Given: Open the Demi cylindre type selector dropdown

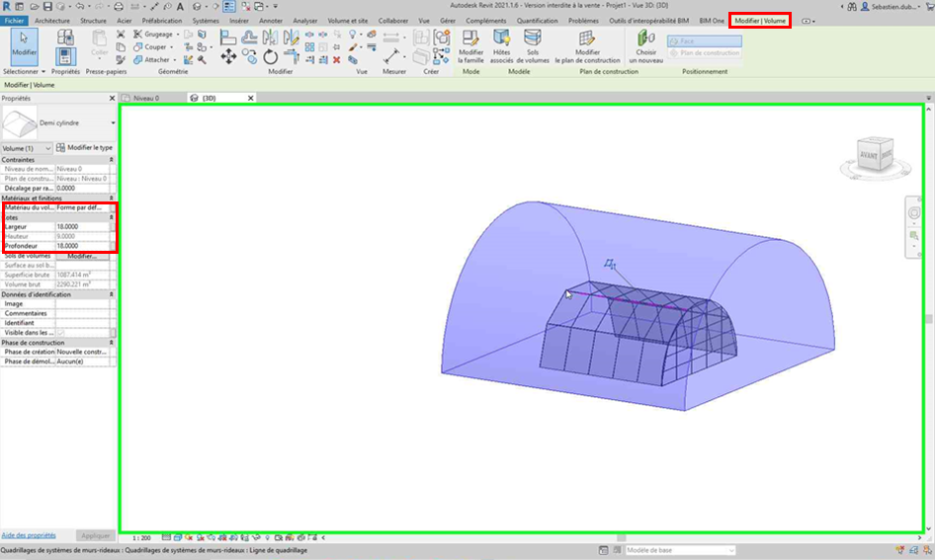Looking at the screenshot, I should point(113,123).
